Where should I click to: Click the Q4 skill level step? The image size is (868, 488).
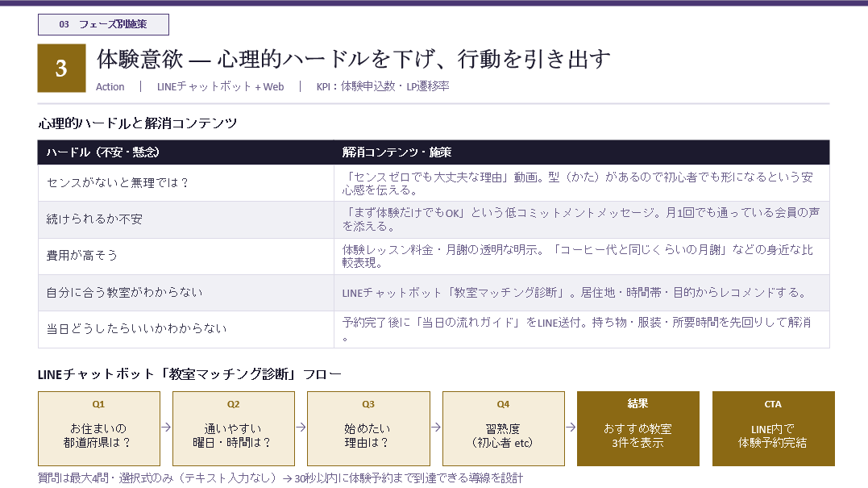503,428
